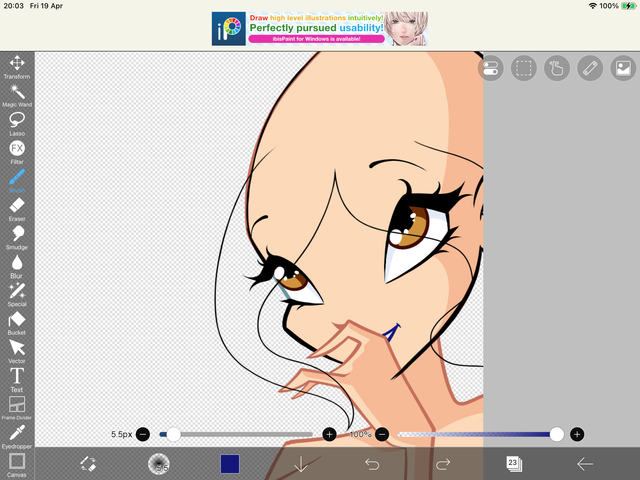Select the Frame Divider tool
This screenshot has height=480, width=640.
(x=17, y=408)
